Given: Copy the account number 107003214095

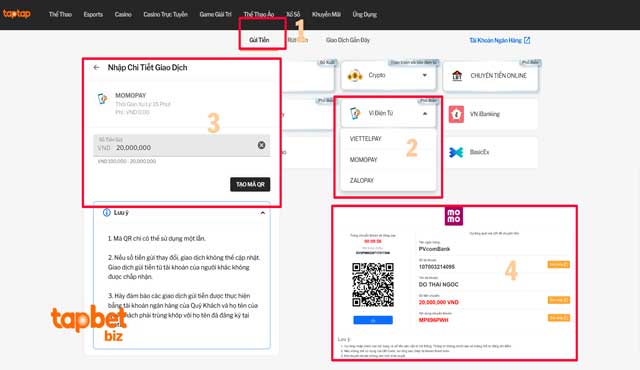Looking at the screenshot, I should click(x=558, y=265).
